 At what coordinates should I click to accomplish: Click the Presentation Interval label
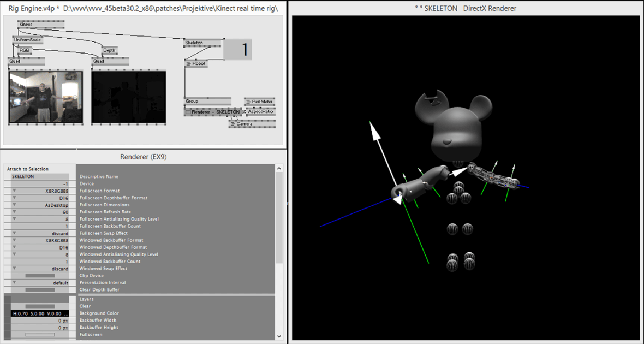point(103,283)
